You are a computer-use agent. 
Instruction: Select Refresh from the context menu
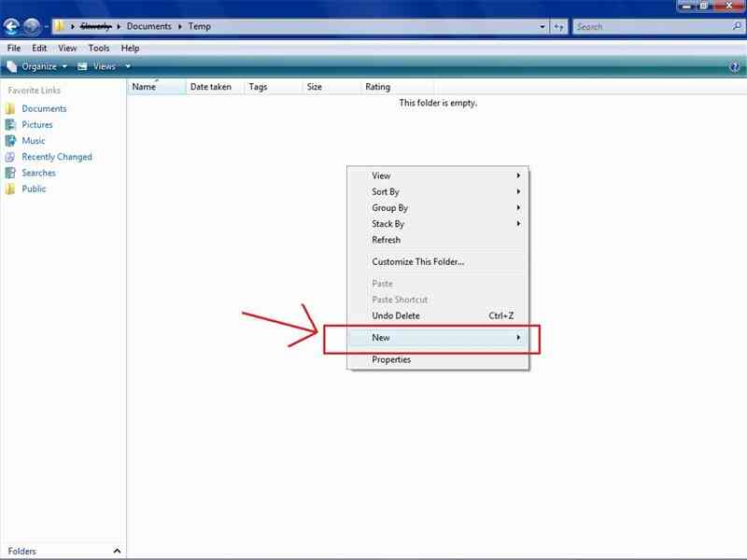pos(386,240)
